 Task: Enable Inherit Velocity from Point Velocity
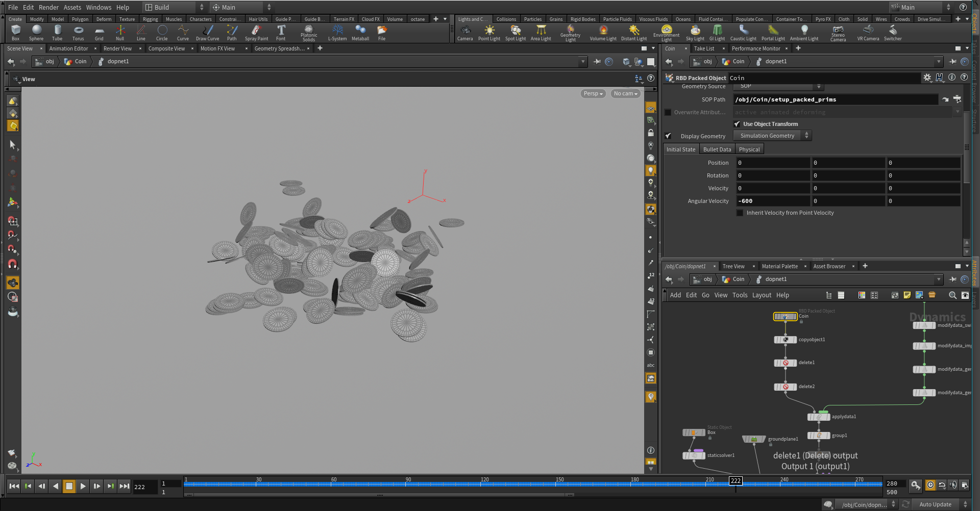[x=740, y=213]
